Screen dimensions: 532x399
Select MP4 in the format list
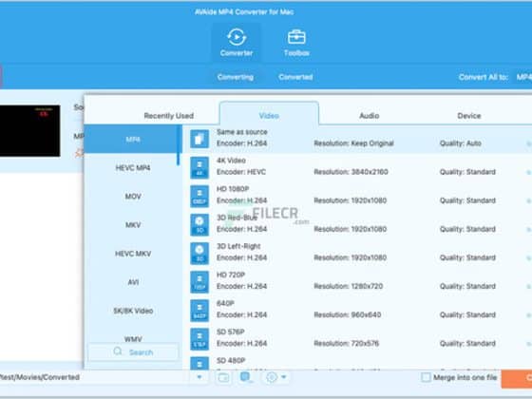pyautogui.click(x=133, y=139)
